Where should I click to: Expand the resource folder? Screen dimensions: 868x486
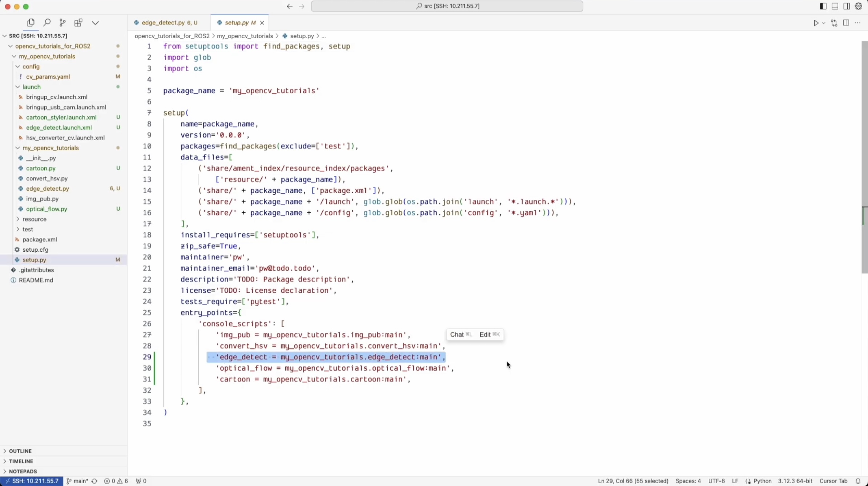pos(34,219)
